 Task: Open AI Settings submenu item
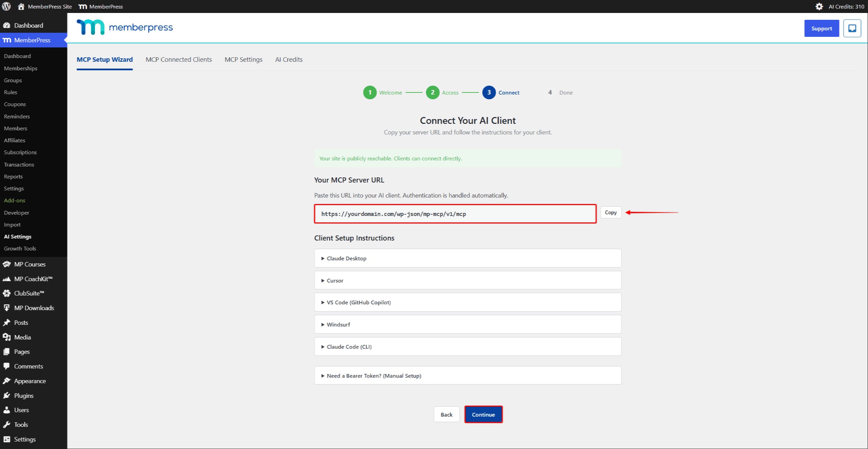pos(18,236)
